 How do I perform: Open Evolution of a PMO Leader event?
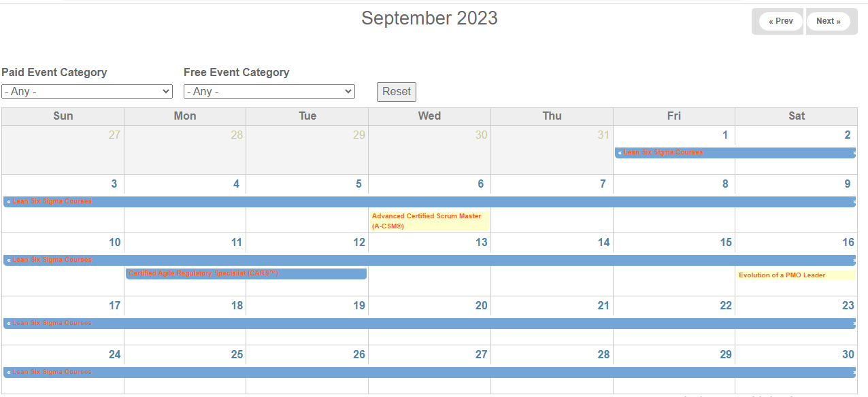(782, 275)
